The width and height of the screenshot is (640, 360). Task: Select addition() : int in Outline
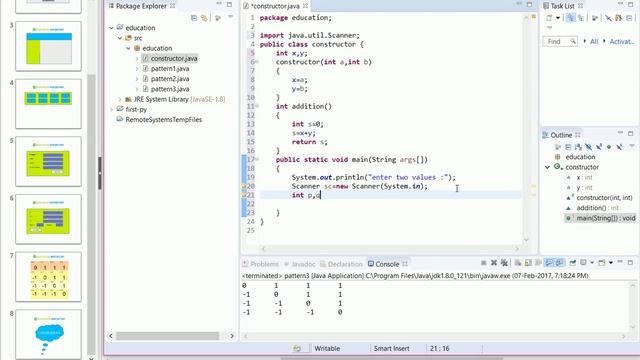click(598, 208)
